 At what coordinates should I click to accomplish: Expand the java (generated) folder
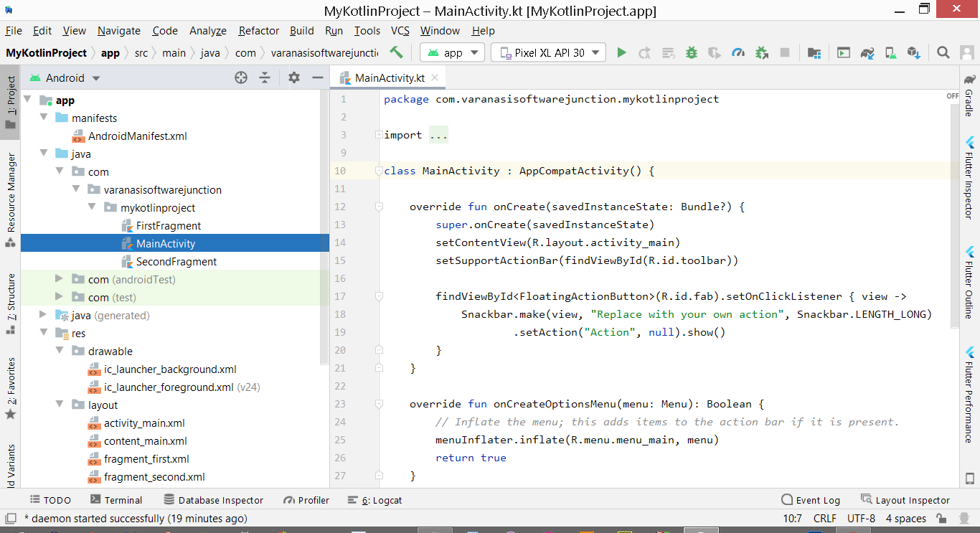pyautogui.click(x=44, y=315)
